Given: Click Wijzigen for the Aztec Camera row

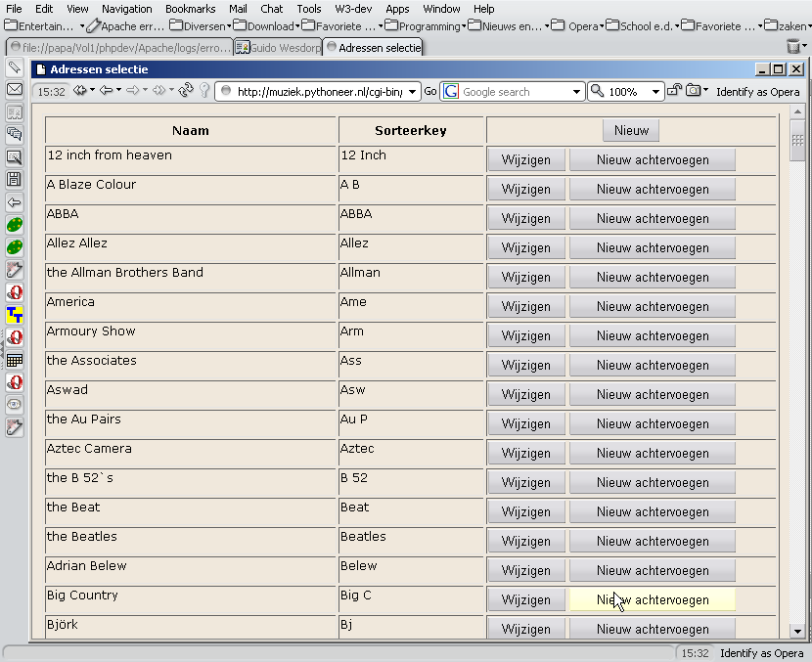Looking at the screenshot, I should [525, 454].
